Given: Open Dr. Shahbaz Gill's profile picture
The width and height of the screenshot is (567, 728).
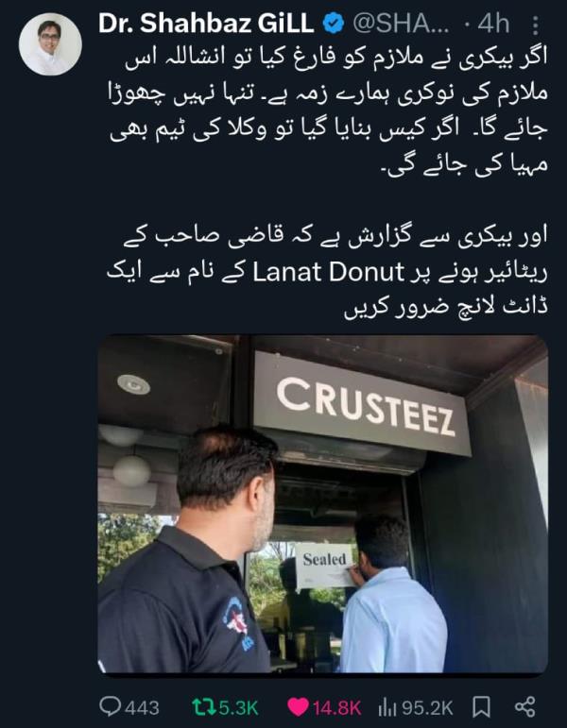Looking at the screenshot, I should (x=50, y=44).
